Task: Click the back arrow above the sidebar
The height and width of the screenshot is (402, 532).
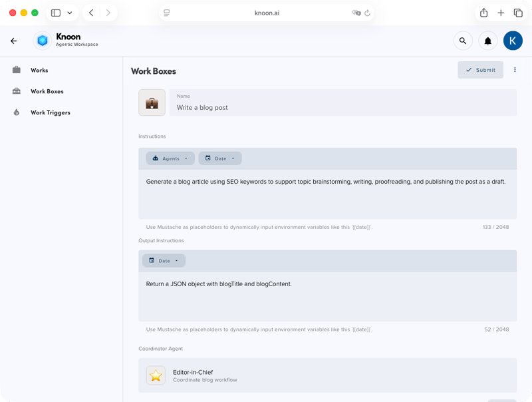Action: tap(13, 41)
